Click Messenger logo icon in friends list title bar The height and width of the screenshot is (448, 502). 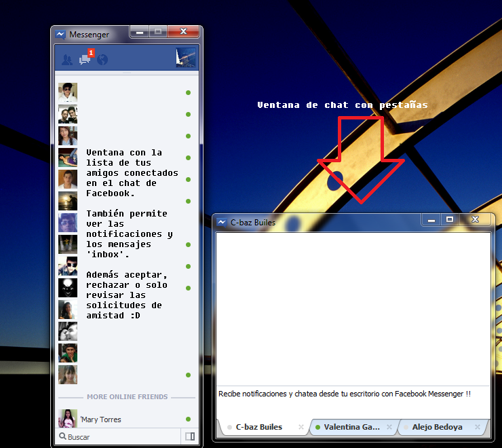pos(60,35)
